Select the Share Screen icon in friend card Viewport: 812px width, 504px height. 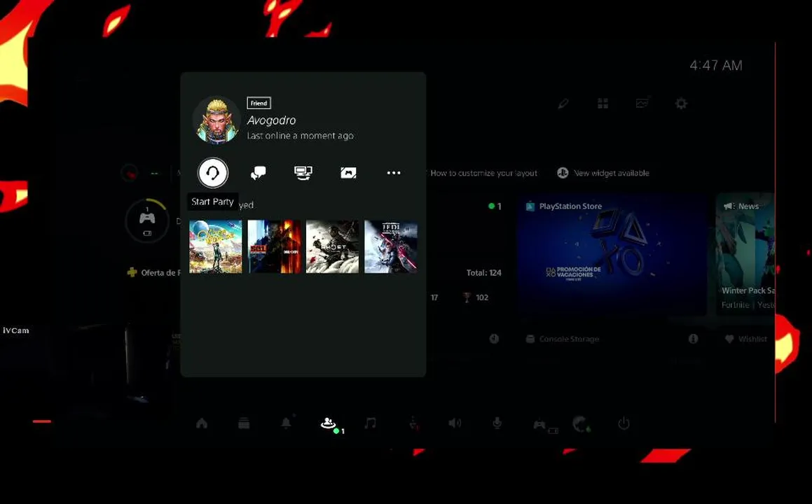point(303,173)
